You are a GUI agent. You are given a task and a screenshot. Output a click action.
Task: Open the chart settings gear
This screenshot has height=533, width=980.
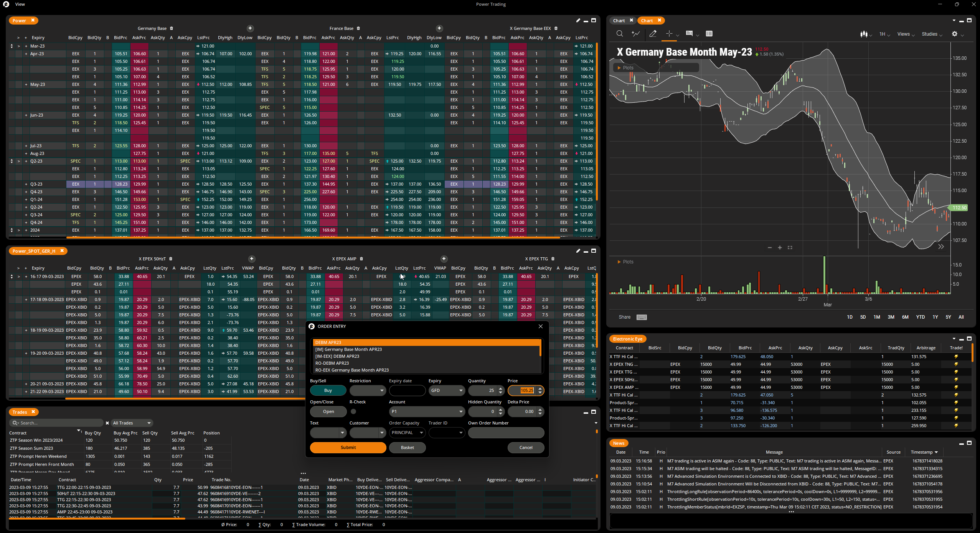[954, 34]
